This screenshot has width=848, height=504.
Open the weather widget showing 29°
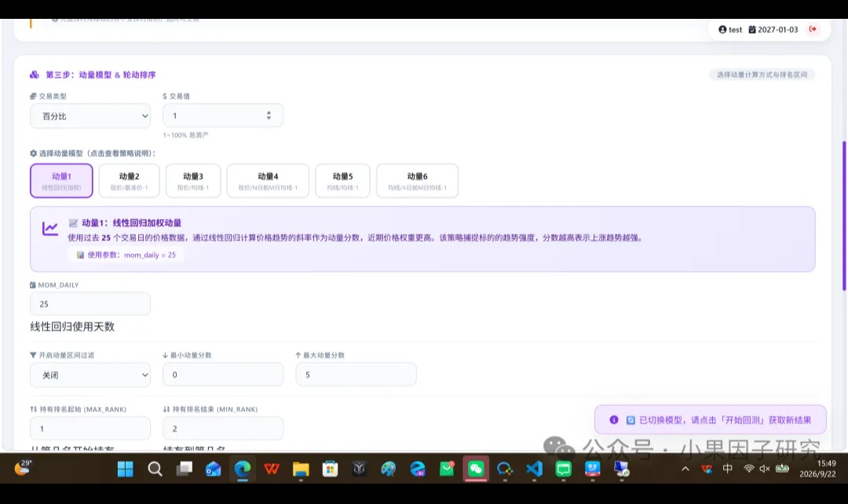click(23, 468)
